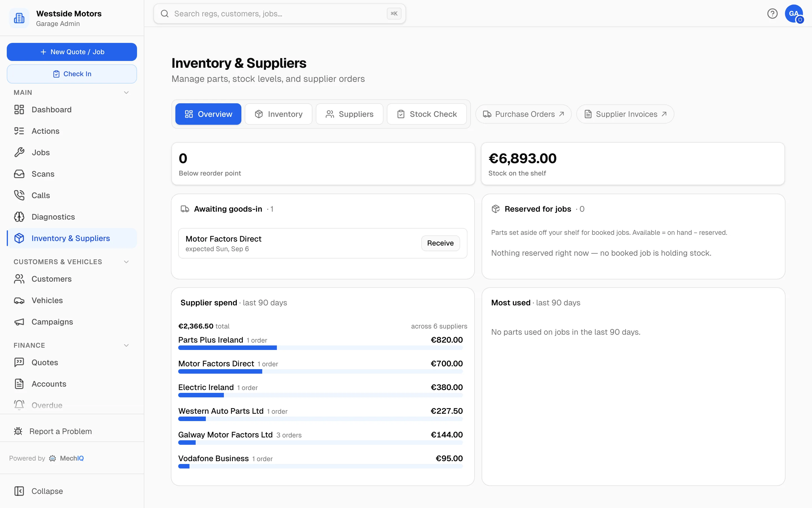812x508 pixels.
Task: Click the Jobs wrench icon
Action: pyautogui.click(x=19, y=152)
